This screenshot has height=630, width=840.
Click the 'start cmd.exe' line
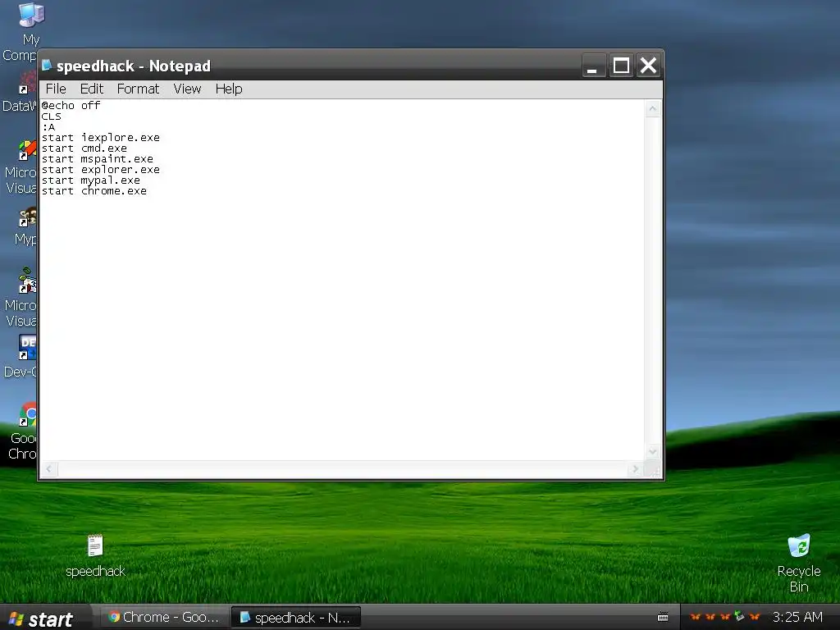coord(84,148)
